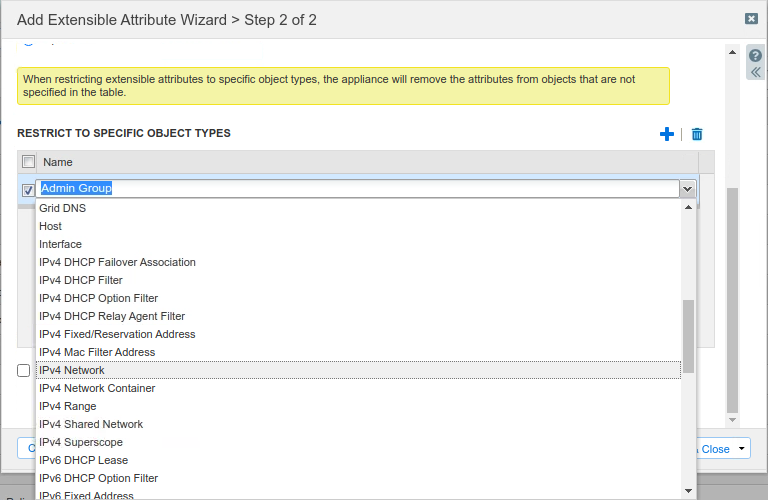
Task: Tick the checkbox below the object table
Action: click(x=24, y=371)
